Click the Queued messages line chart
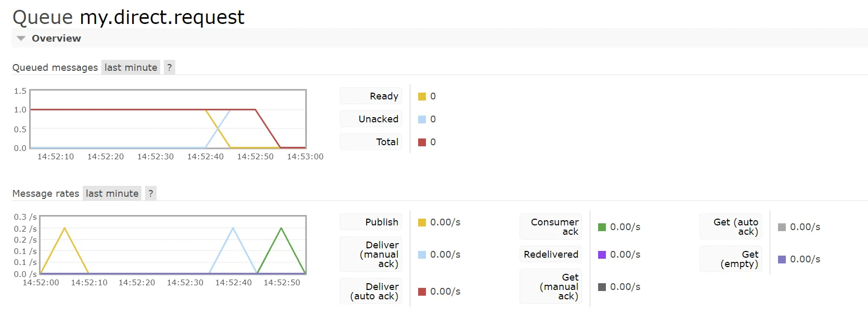The height and width of the screenshot is (316, 868). coord(168,119)
